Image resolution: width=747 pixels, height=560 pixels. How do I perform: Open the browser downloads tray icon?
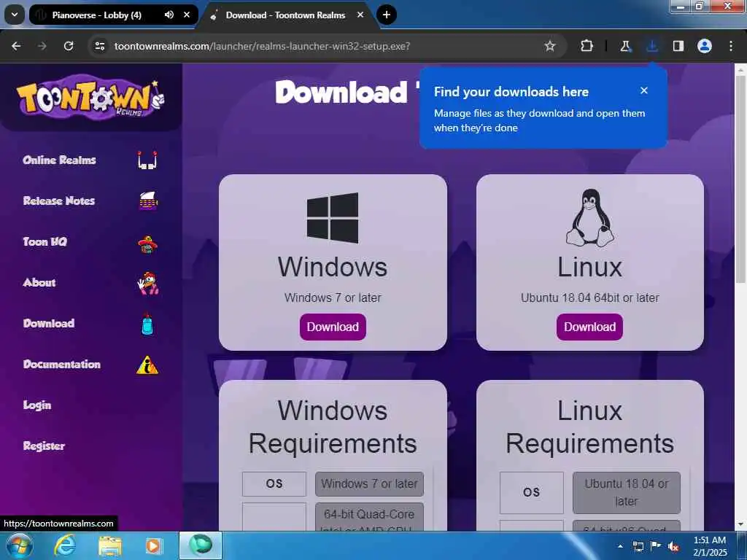click(x=651, y=46)
